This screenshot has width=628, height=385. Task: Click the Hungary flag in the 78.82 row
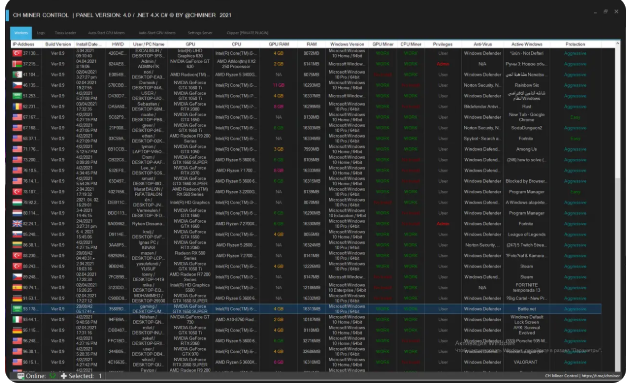pyautogui.click(x=17, y=202)
